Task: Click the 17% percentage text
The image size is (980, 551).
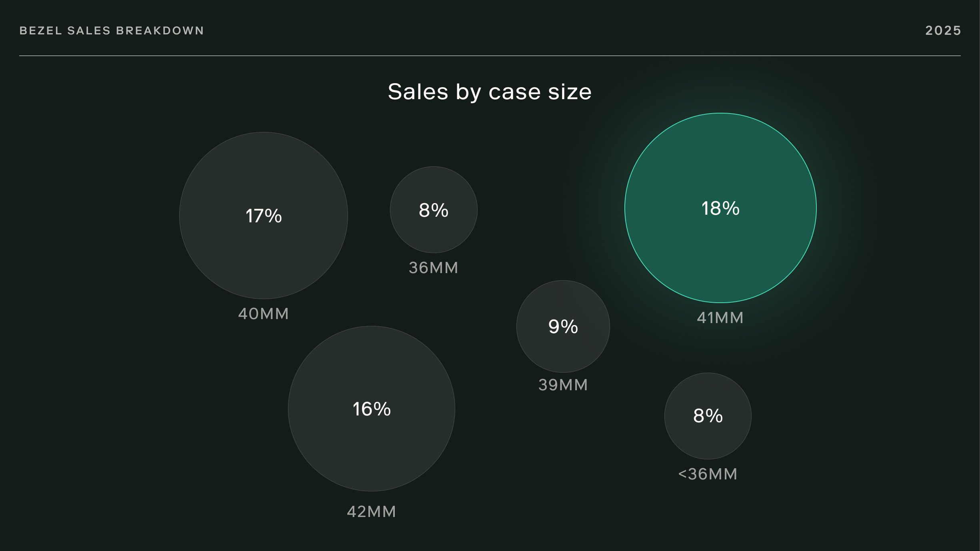Action: tap(263, 216)
